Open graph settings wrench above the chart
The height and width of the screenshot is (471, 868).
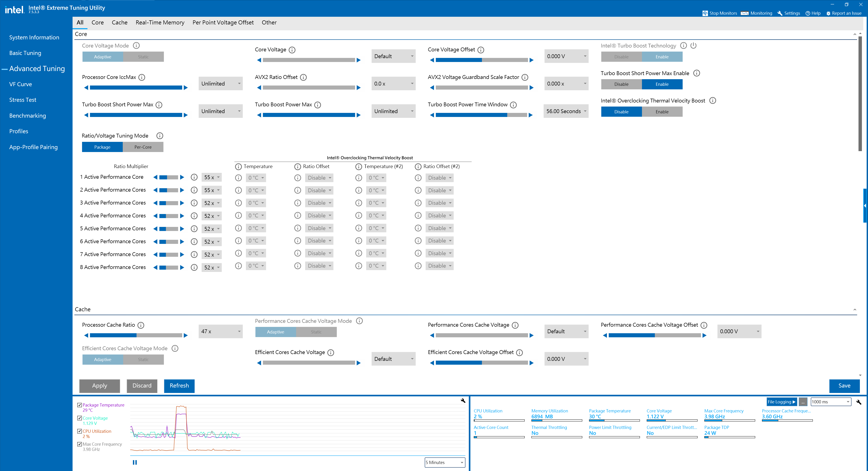(463, 401)
